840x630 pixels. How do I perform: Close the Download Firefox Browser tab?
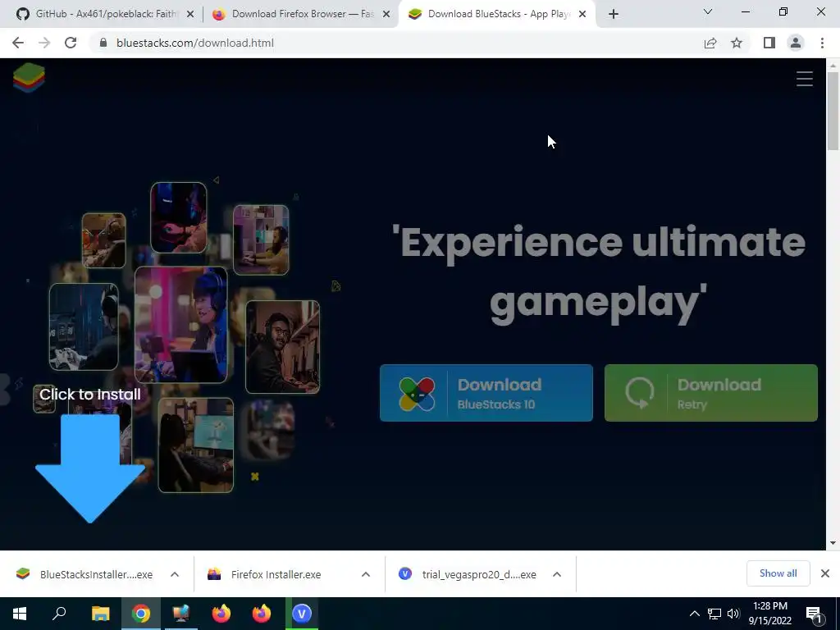click(386, 15)
